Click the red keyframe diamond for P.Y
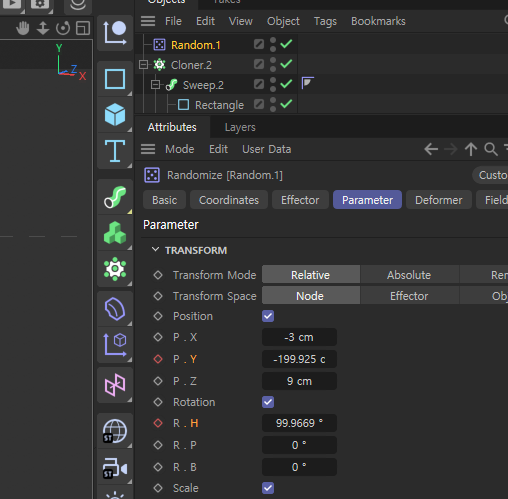Viewport: 508px width, 499px height. click(x=158, y=359)
